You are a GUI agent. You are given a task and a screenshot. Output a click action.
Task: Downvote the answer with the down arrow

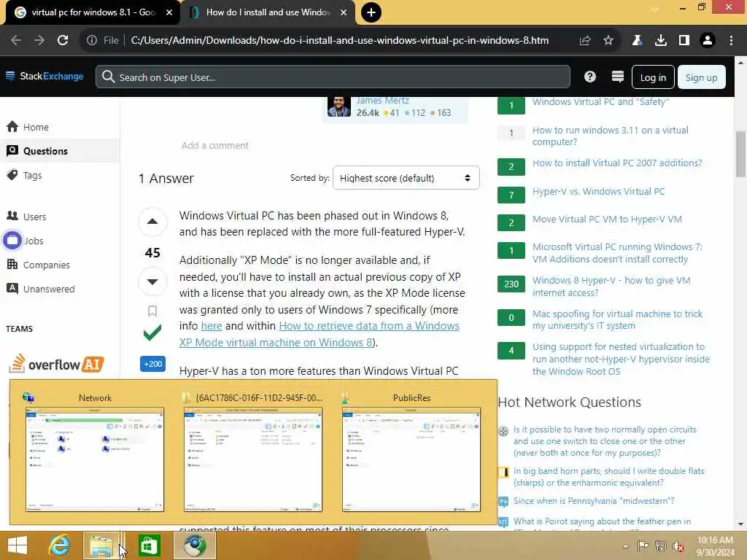click(152, 281)
